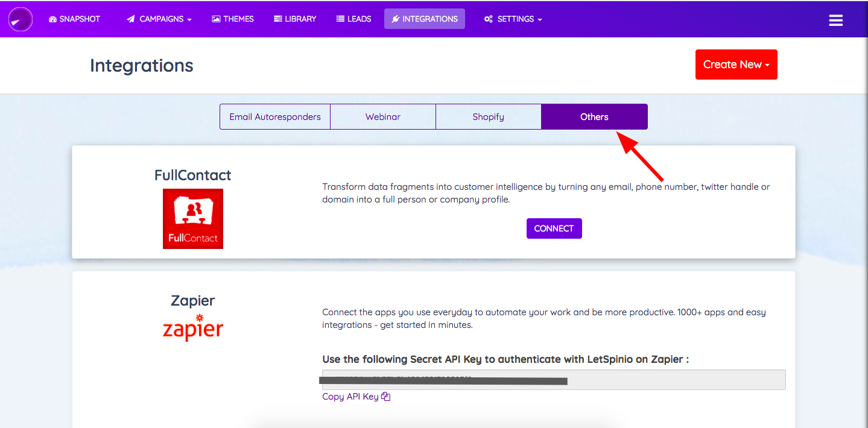868x428 pixels.
Task: Click the FullContact logo thumbnail
Action: click(x=193, y=219)
